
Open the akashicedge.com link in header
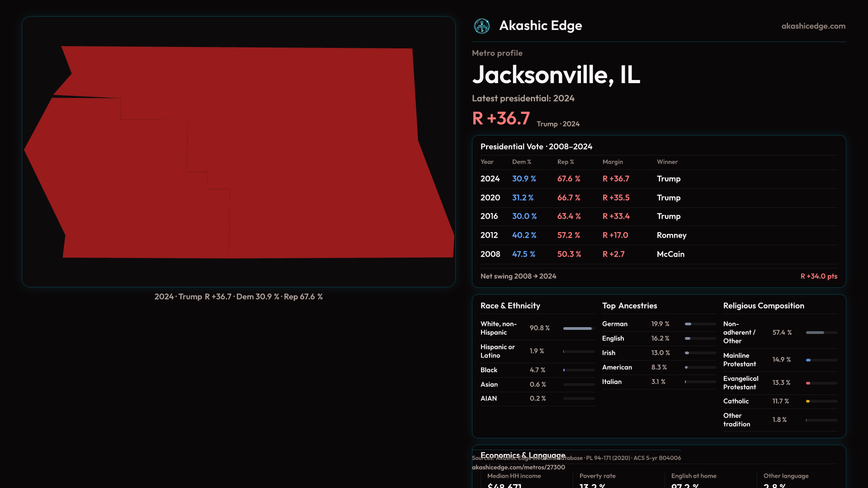click(x=813, y=26)
